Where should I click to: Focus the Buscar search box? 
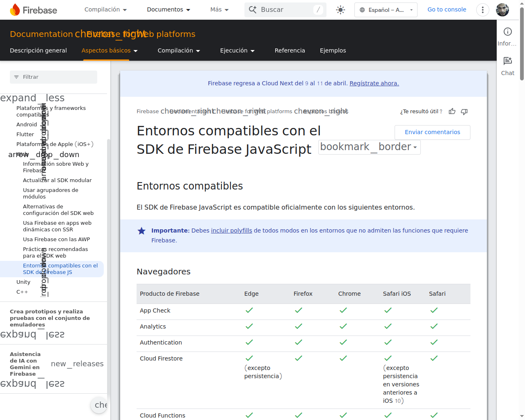coord(285,10)
